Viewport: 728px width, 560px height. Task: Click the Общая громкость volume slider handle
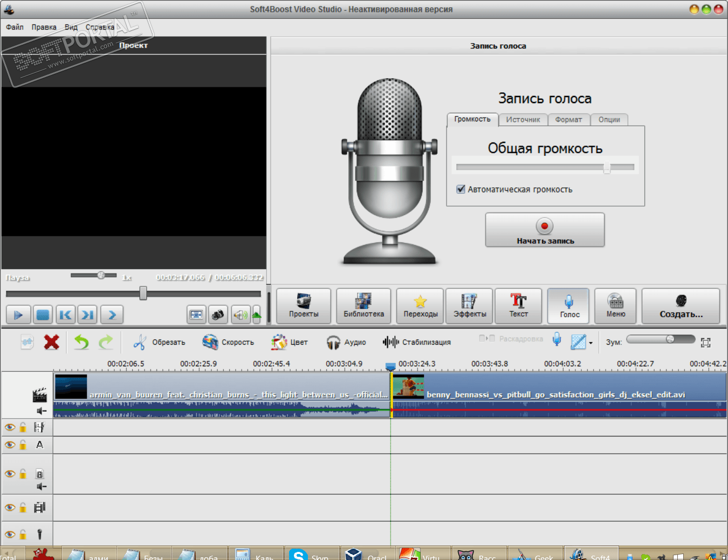pyautogui.click(x=607, y=167)
